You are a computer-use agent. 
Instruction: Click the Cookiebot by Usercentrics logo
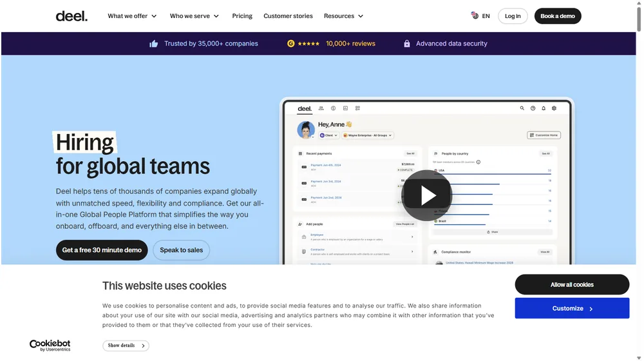pos(50,346)
